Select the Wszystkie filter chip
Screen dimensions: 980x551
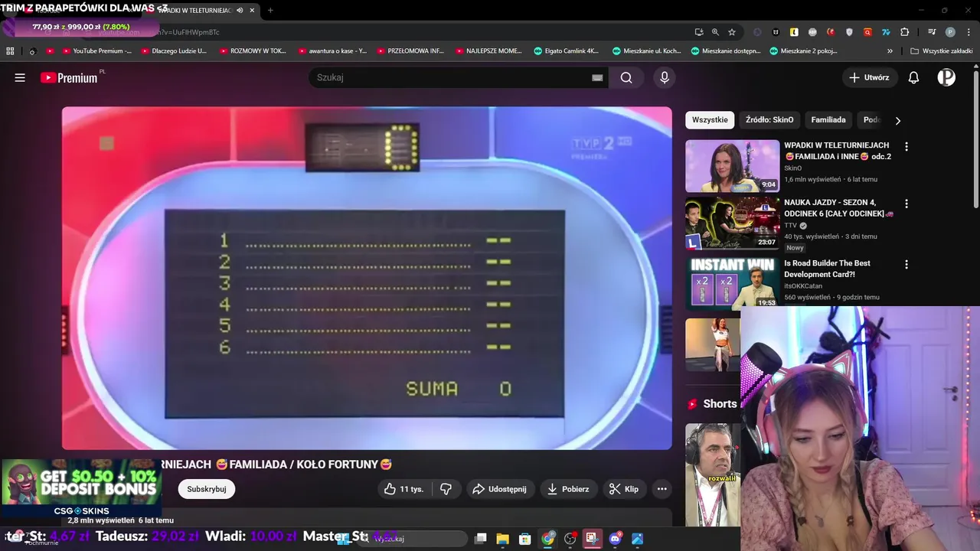710,120
